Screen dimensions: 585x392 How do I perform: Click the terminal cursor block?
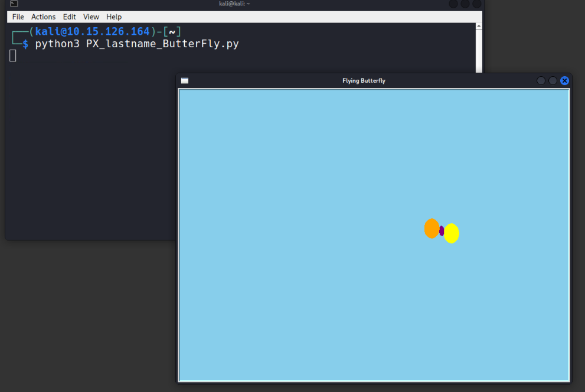13,55
